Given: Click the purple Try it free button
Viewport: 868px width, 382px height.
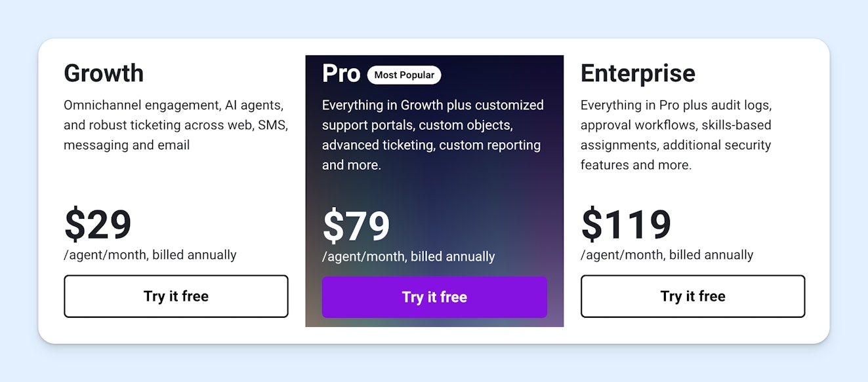Looking at the screenshot, I should (434, 296).
